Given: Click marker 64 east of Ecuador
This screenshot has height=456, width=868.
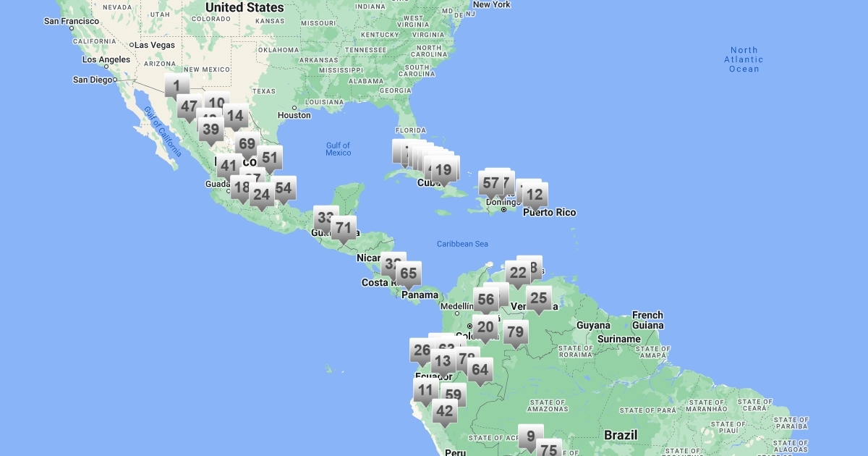Looking at the screenshot, I should tap(480, 370).
